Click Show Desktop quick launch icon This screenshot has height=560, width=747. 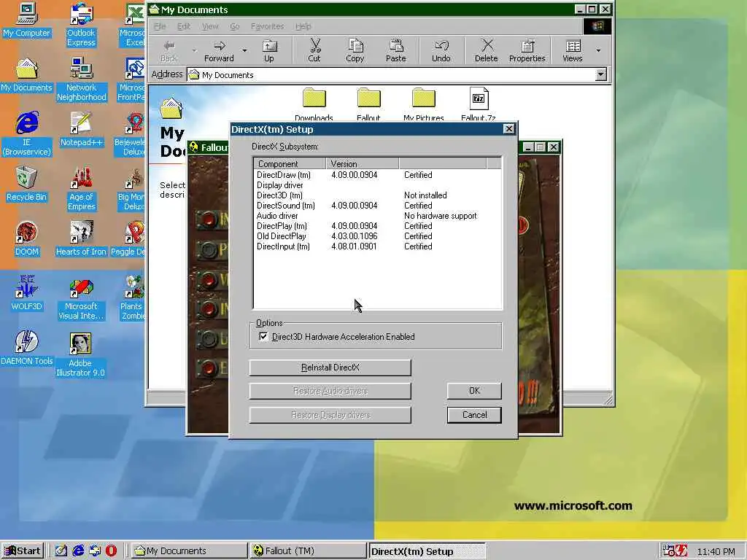[x=61, y=551]
